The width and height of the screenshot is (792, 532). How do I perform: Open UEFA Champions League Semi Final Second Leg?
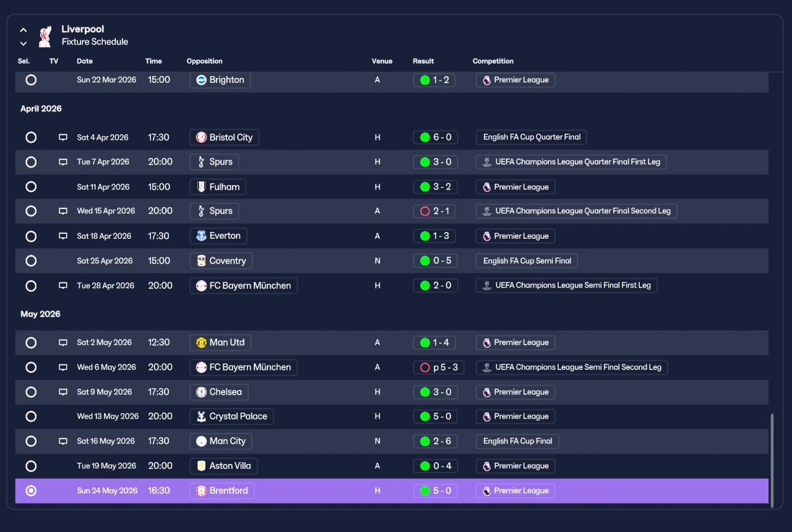572,367
